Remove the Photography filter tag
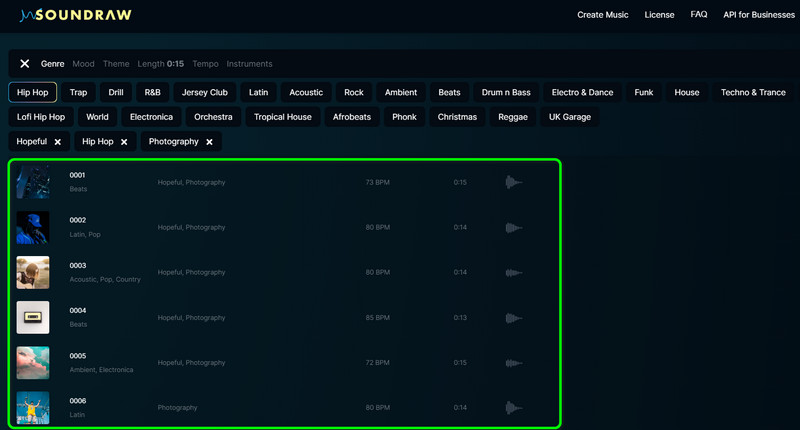Viewport: 800px width, 430px height. point(209,142)
